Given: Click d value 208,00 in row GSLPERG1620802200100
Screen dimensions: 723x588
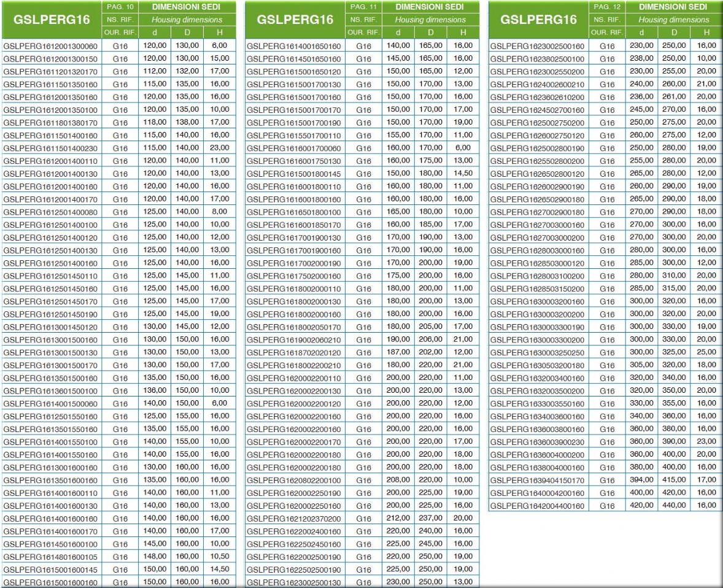Looking at the screenshot, I should point(398,479).
